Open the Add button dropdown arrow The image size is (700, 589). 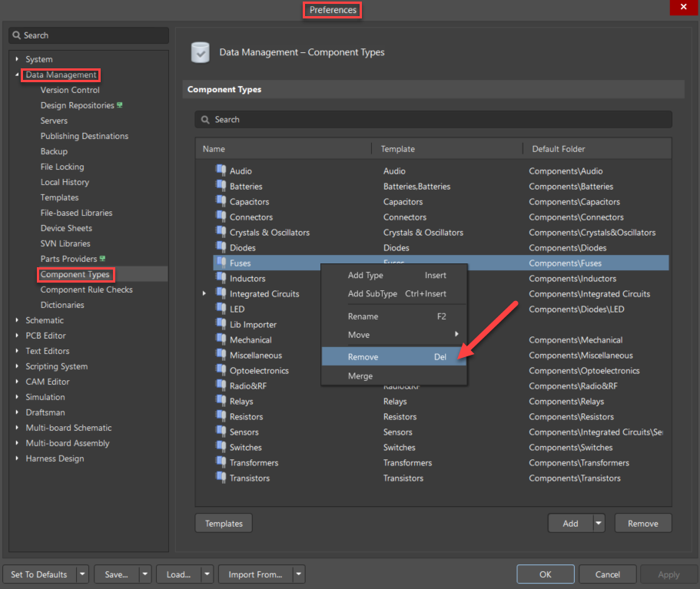click(599, 523)
